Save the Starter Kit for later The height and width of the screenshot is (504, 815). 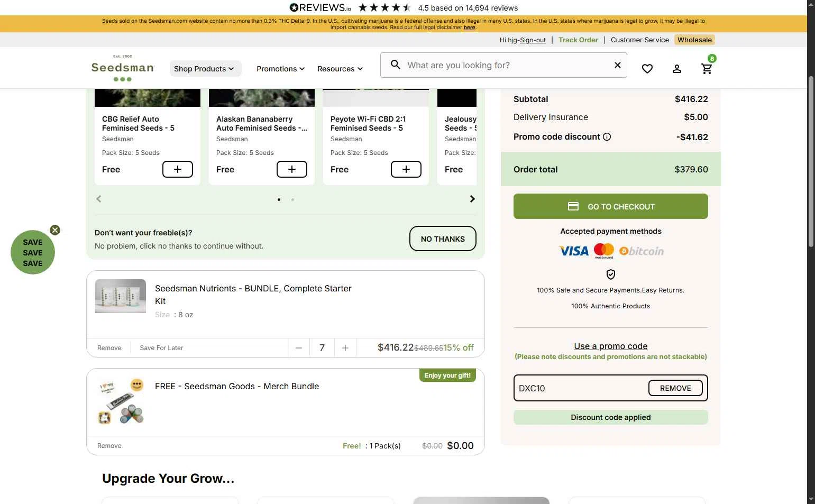(161, 348)
